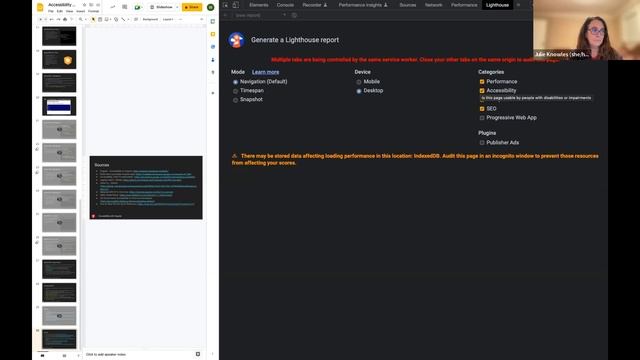Open the Network tab
Viewport: 640px width, 360px height.
click(433, 5)
